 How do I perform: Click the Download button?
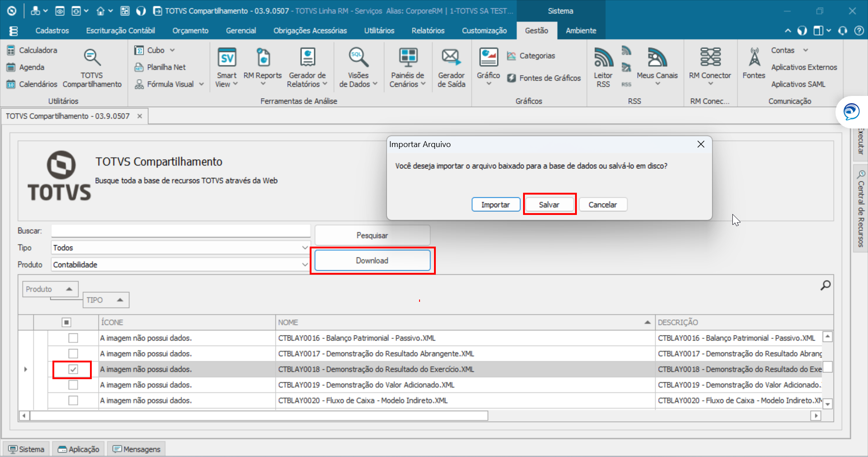point(372,261)
